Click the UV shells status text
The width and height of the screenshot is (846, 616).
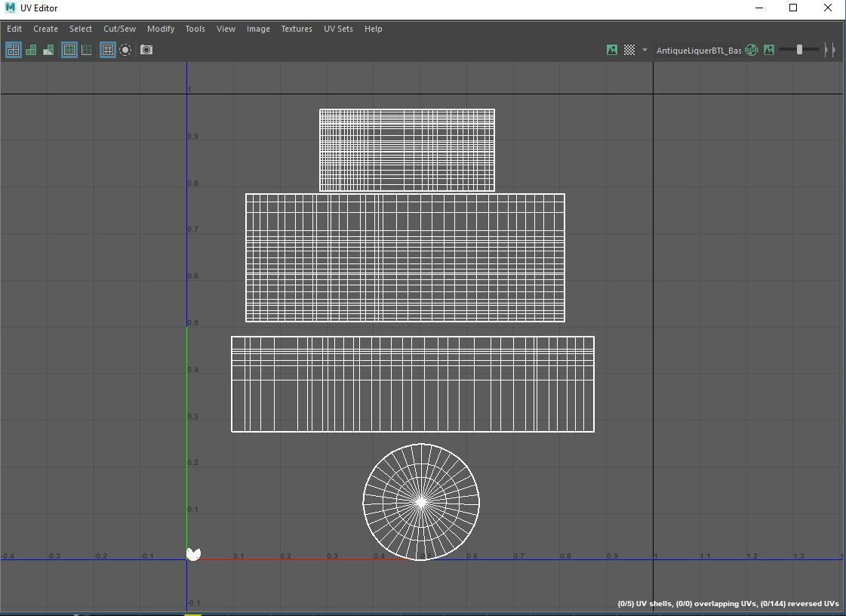coord(728,604)
